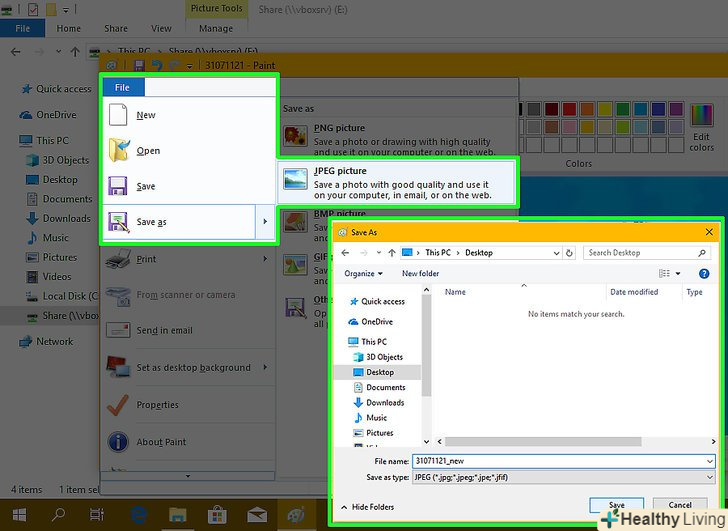This screenshot has height=531, width=728.
Task: Select Documents in Save As navigation tree
Action: 379,387
